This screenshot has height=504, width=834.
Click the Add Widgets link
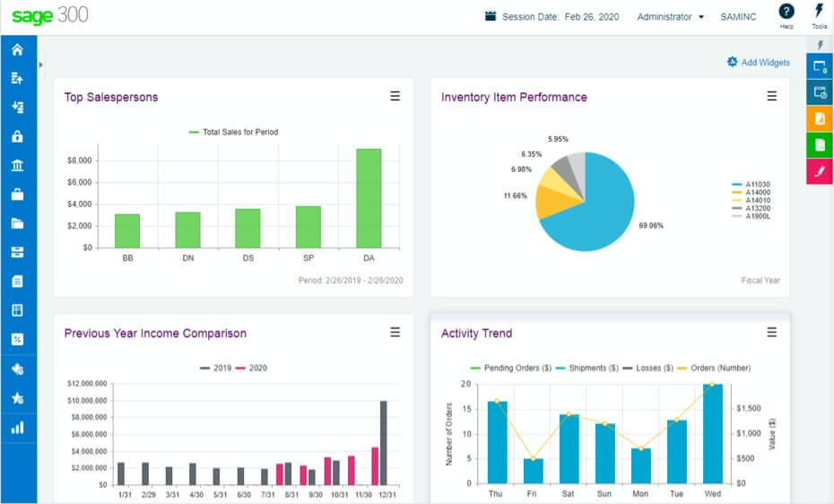click(x=759, y=63)
